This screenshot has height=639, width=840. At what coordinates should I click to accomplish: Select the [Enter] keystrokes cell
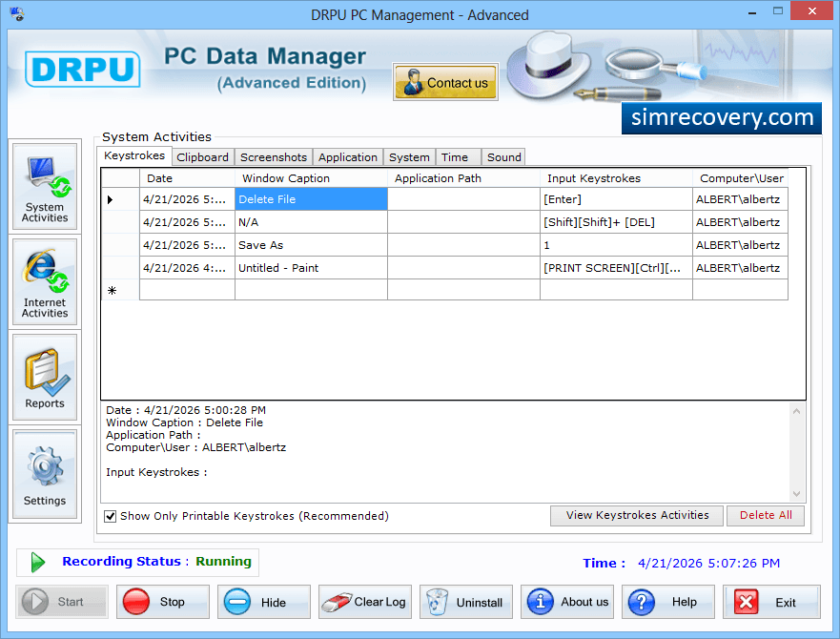click(616, 199)
